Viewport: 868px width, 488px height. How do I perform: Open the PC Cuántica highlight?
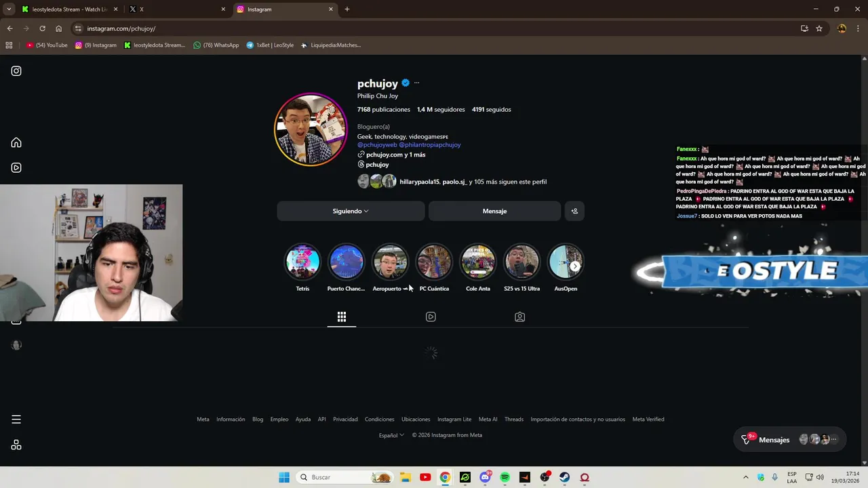434,262
